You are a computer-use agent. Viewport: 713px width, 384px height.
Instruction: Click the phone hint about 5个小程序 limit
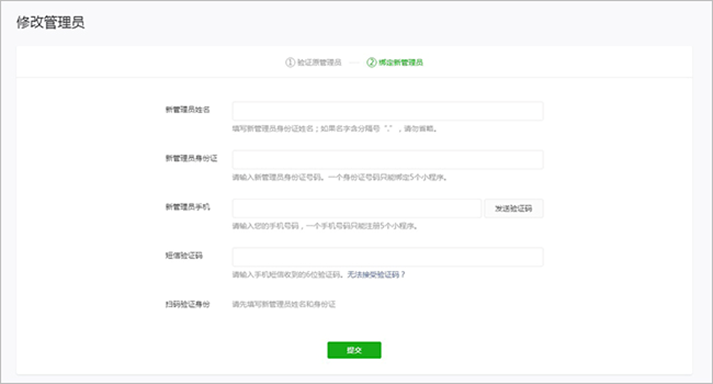(325, 226)
